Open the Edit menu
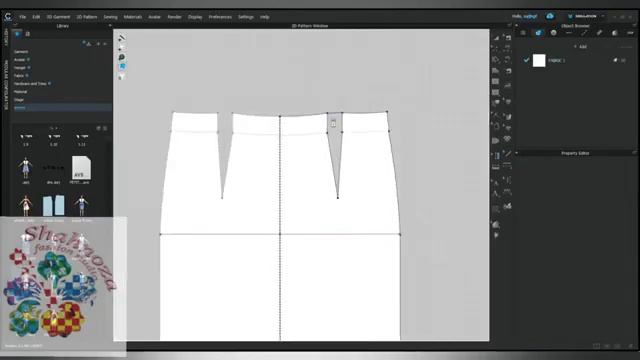The image size is (640, 360). pos(36,17)
